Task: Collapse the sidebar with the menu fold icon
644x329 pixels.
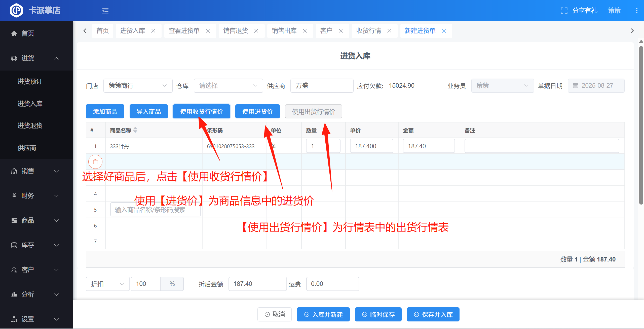Action: coord(105,11)
